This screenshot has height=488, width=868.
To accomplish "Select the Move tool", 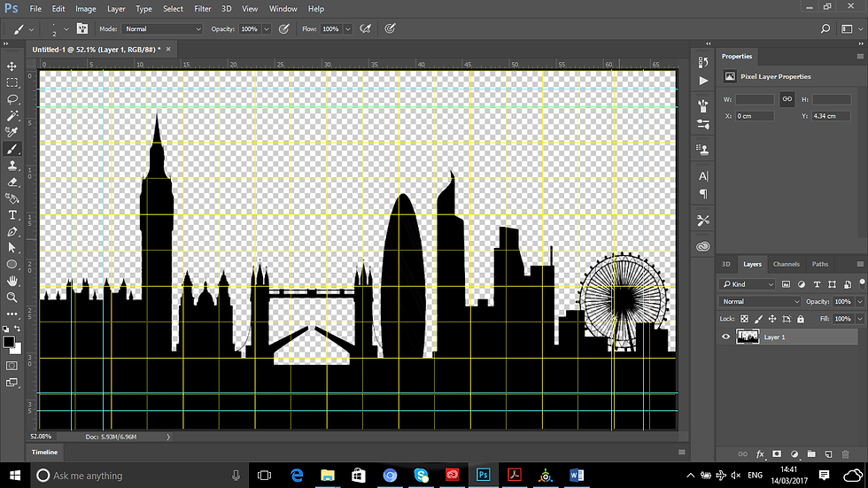I will 12,66.
